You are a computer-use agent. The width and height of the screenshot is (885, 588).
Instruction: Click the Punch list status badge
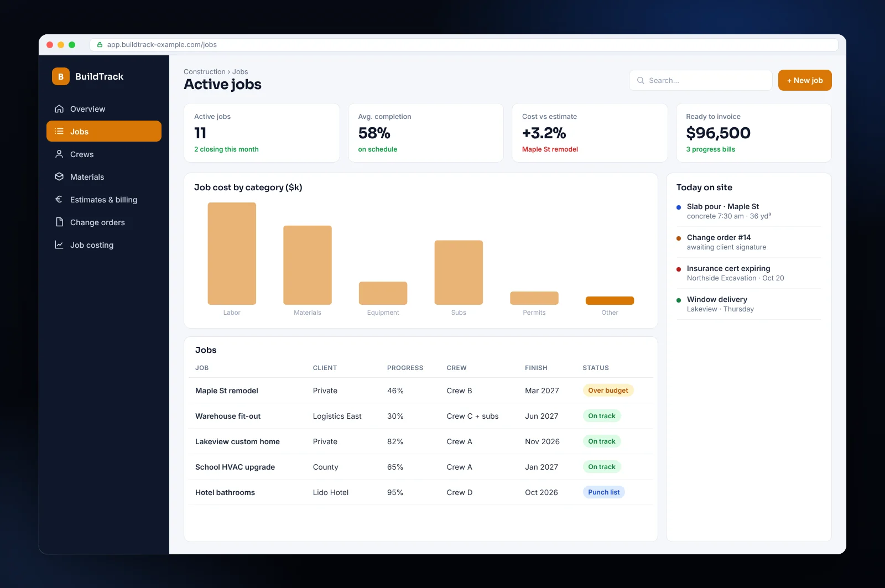(603, 492)
